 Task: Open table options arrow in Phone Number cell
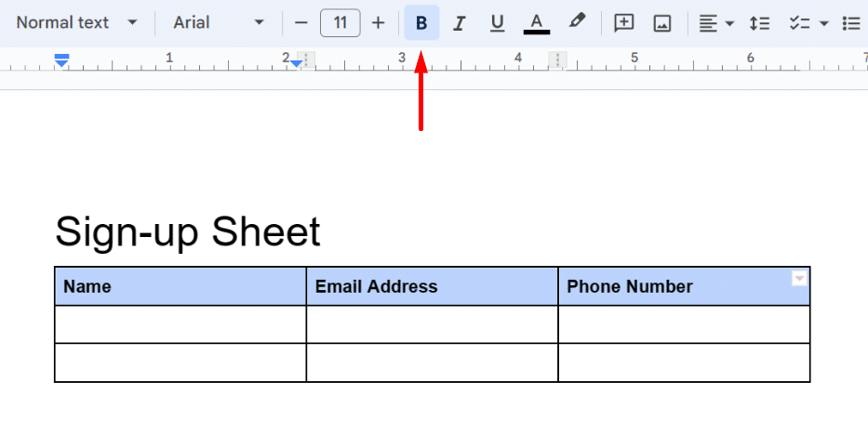tap(798, 278)
